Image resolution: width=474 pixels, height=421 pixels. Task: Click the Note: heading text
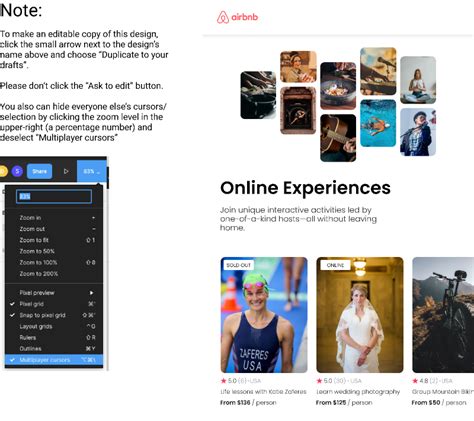click(x=21, y=10)
